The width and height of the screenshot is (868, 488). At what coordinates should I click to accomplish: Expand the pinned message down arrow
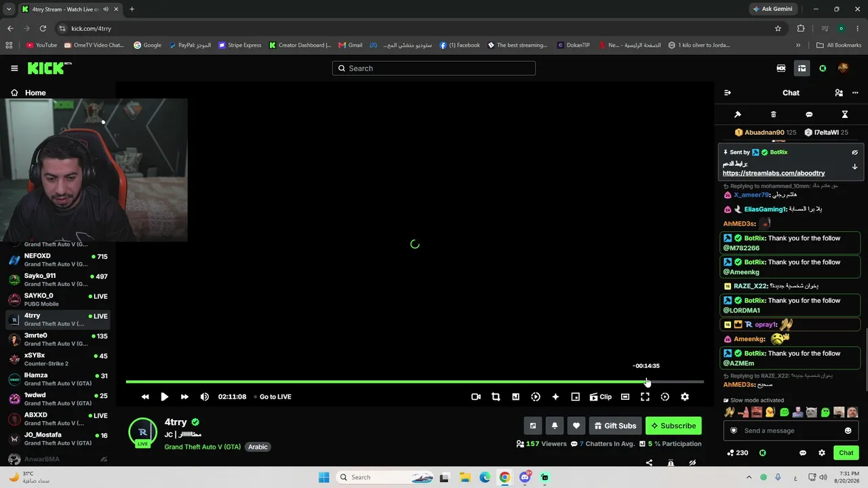click(x=855, y=167)
